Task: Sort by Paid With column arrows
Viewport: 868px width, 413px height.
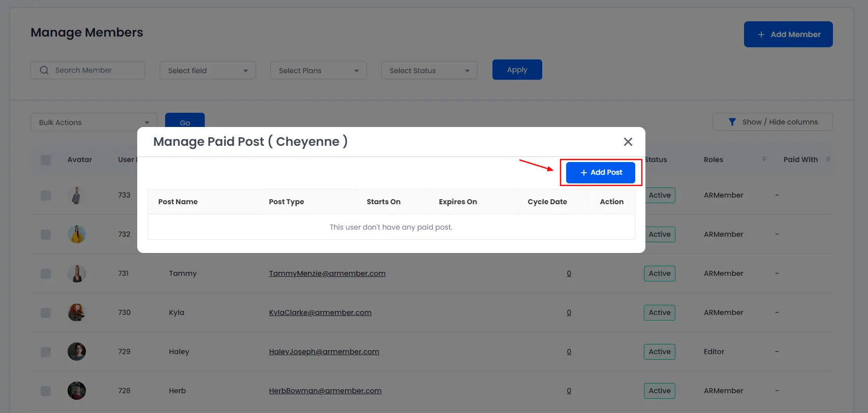Action: (828, 160)
